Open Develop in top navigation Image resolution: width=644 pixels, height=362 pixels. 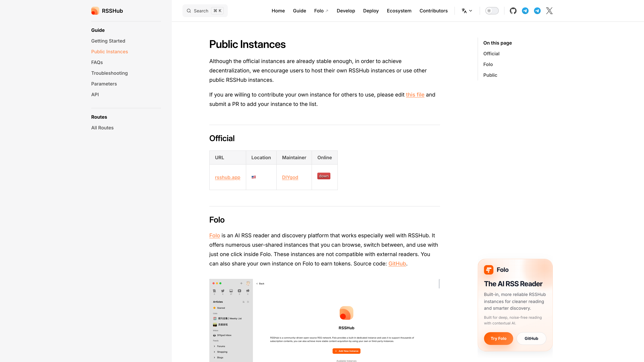[x=346, y=11]
